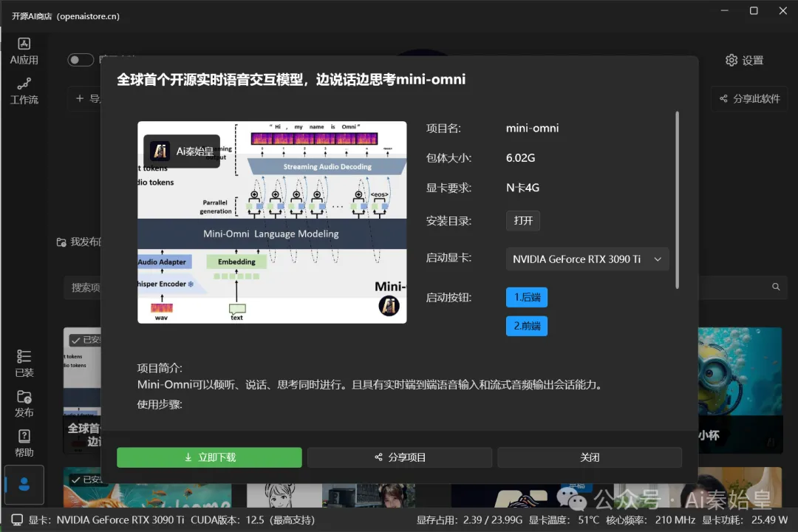The image size is (798, 532).
Task: Click the dialog vertical scrollbar
Action: coord(677,199)
